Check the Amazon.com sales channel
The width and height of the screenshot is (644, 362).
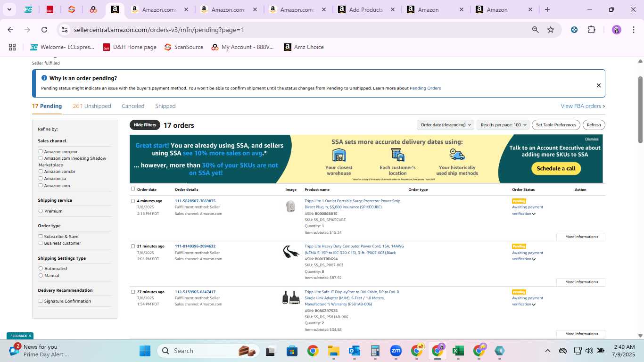[41, 185]
